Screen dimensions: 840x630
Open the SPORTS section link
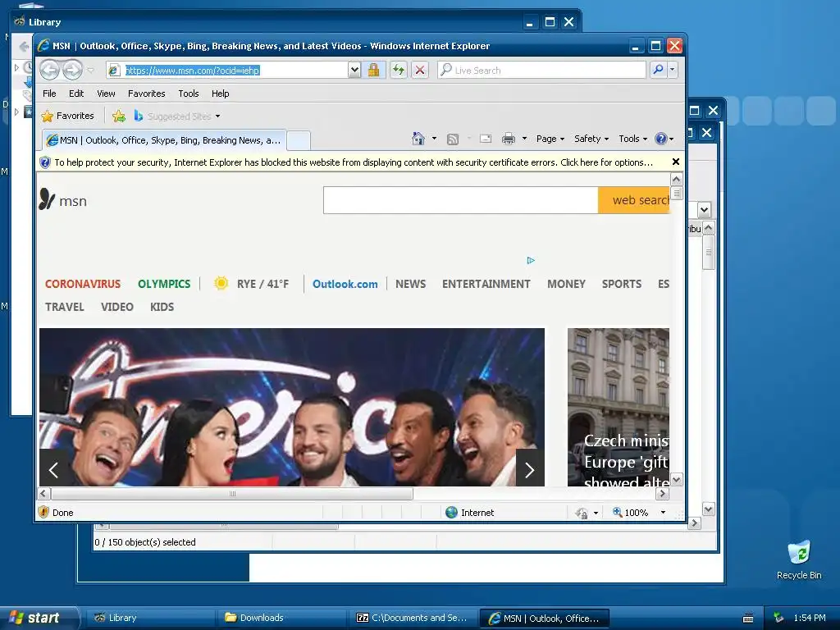622,284
